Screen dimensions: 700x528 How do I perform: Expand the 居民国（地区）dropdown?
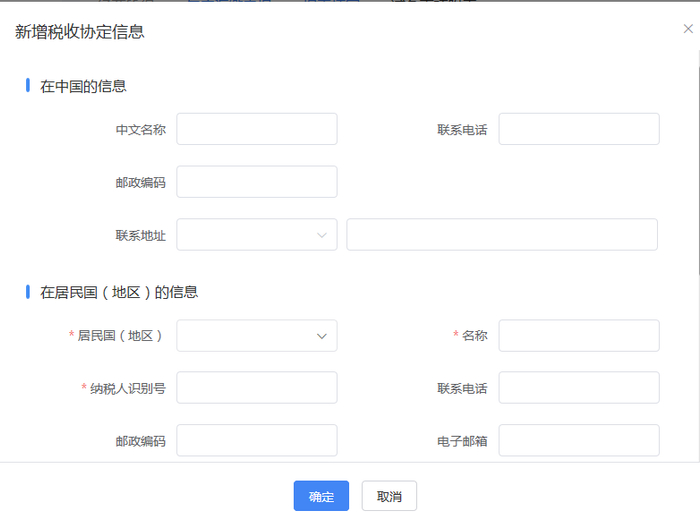[x=257, y=336]
